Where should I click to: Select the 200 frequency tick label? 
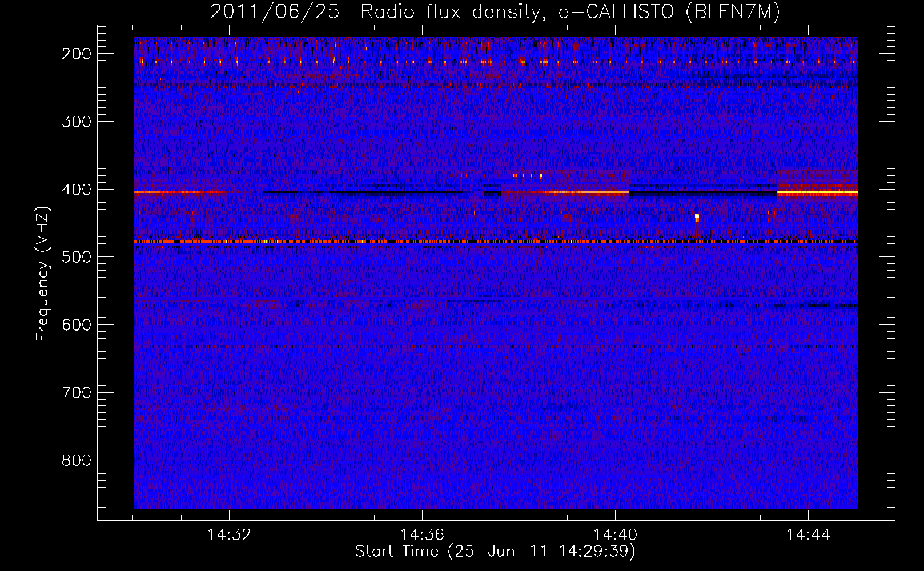click(77, 54)
